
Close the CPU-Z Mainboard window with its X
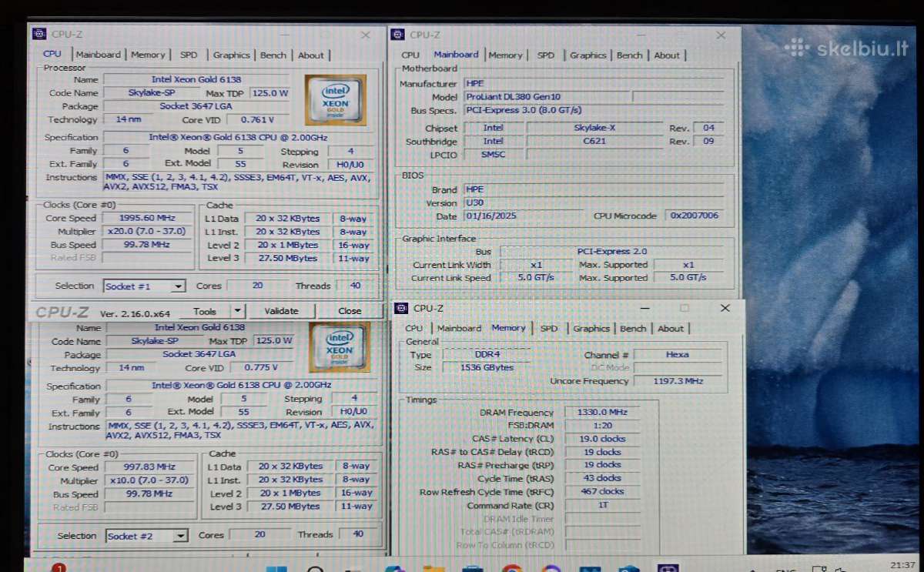(721, 35)
